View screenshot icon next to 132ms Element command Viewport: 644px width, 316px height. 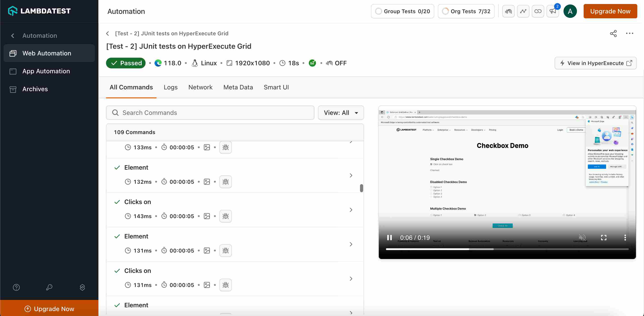point(207,182)
